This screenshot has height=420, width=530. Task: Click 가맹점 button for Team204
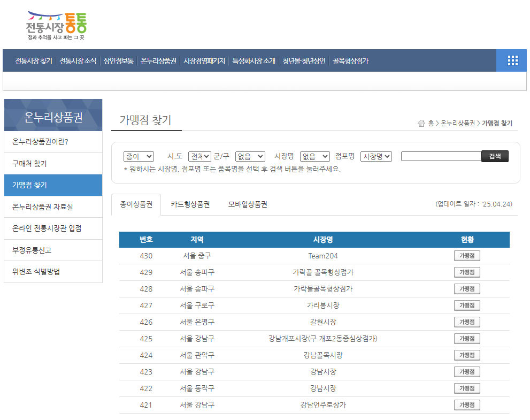(467, 256)
